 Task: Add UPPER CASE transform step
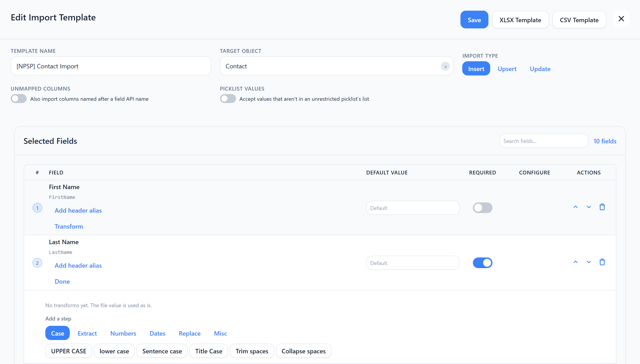(x=69, y=351)
